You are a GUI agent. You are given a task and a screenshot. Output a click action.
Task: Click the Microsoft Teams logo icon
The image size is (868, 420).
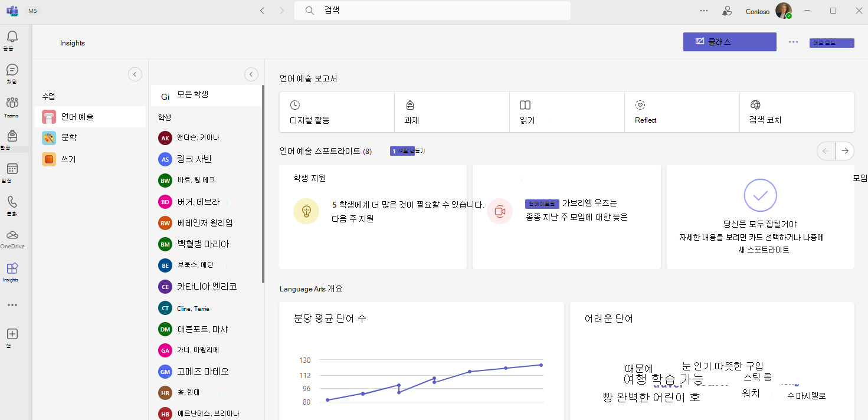tap(12, 11)
